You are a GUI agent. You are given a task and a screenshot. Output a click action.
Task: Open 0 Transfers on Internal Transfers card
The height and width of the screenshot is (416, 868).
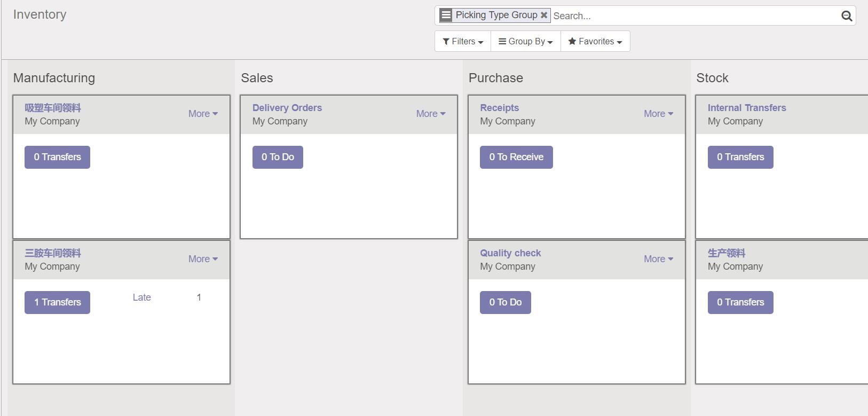[x=740, y=157]
